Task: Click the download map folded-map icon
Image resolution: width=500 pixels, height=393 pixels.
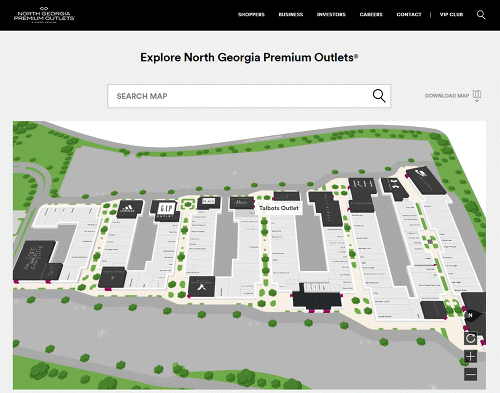Action: 477,96
